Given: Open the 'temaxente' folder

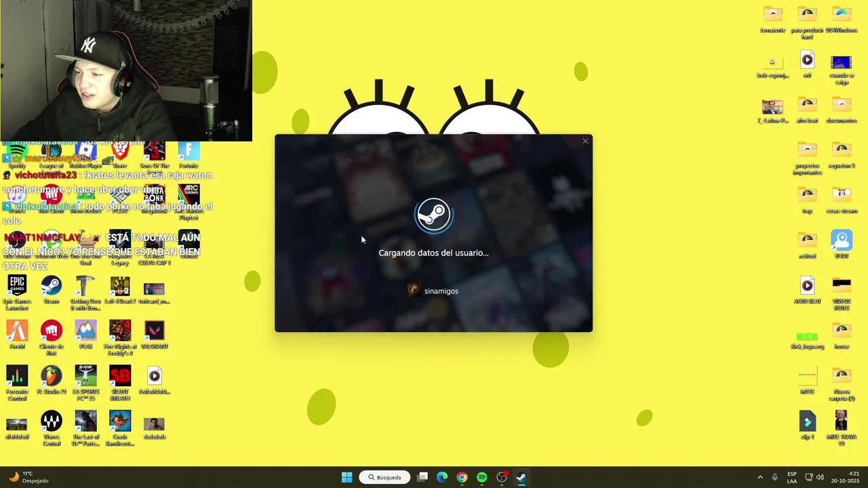Looking at the screenshot, I should pyautogui.click(x=772, y=19).
